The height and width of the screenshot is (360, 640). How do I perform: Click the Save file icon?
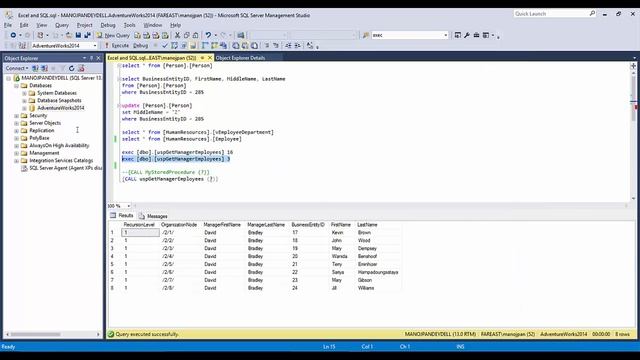tap(78, 36)
